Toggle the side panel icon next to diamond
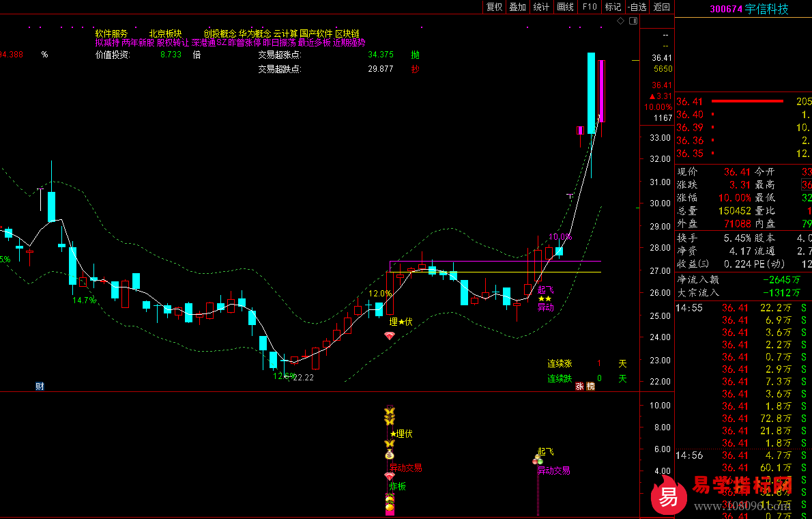This screenshot has width=812, height=519. [x=633, y=21]
